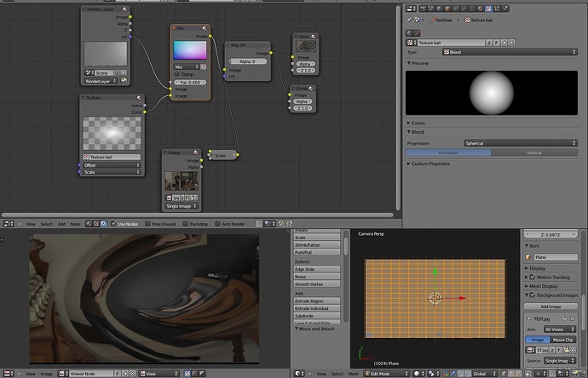
Task: Adjust the Alpha 0 slider in Map UV node
Action: pyautogui.click(x=247, y=61)
